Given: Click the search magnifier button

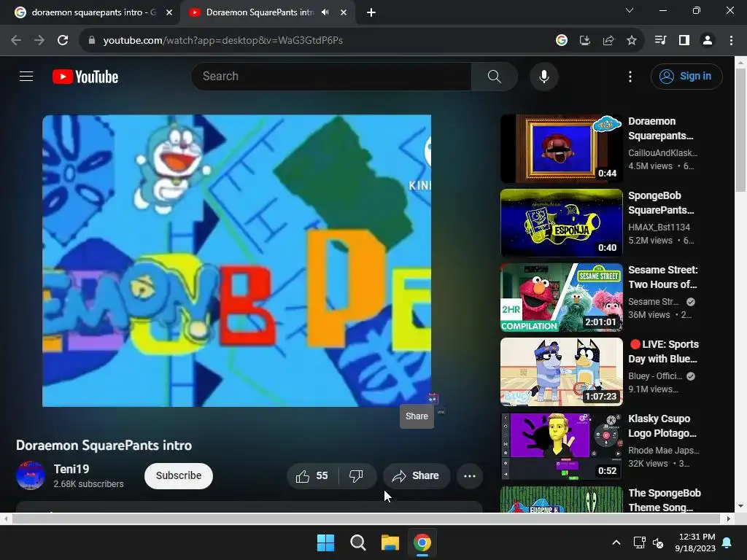Looking at the screenshot, I should click(494, 76).
